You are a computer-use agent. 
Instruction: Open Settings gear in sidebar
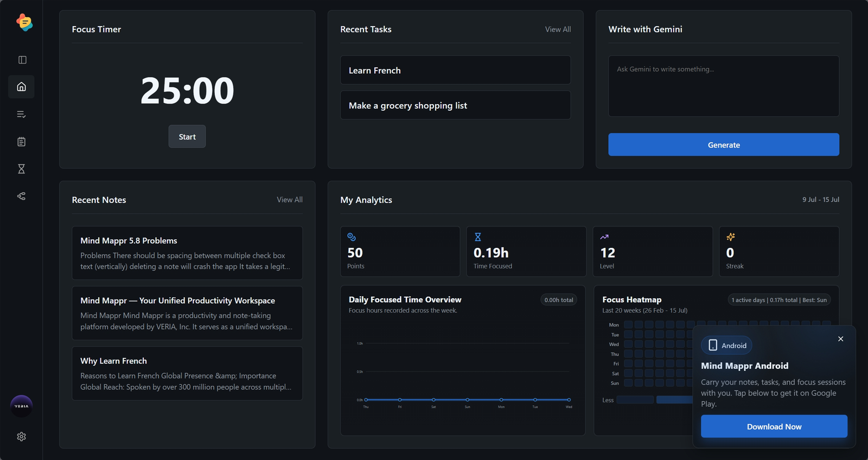[21, 437]
